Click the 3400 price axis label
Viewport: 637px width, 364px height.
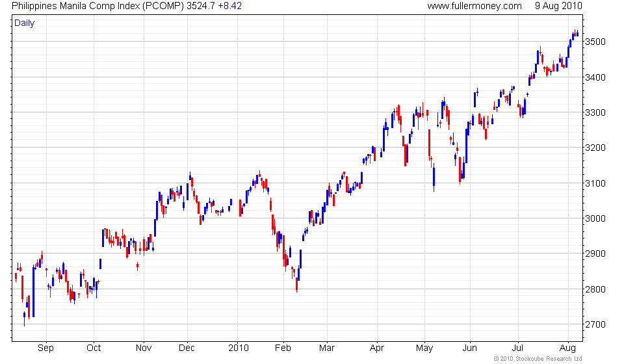pos(595,77)
